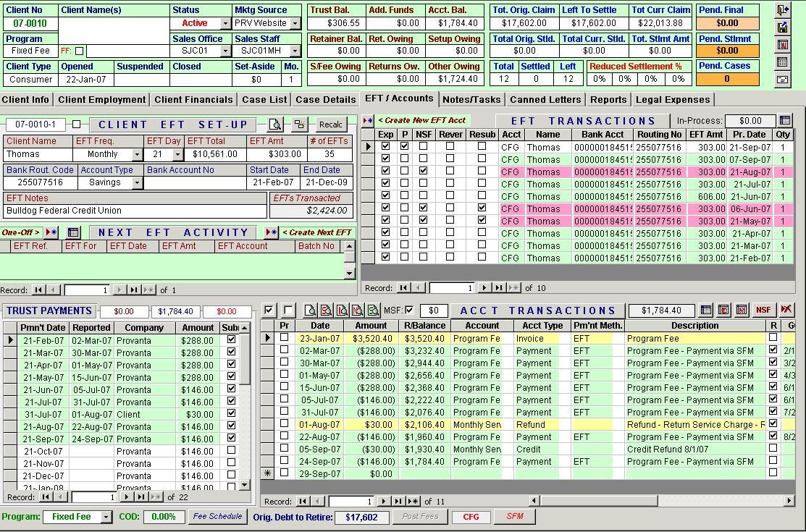Image resolution: width=806 pixels, height=532 pixels.
Task: Open Program dropdown at bottom showing Fixed Fee
Action: [x=106, y=517]
